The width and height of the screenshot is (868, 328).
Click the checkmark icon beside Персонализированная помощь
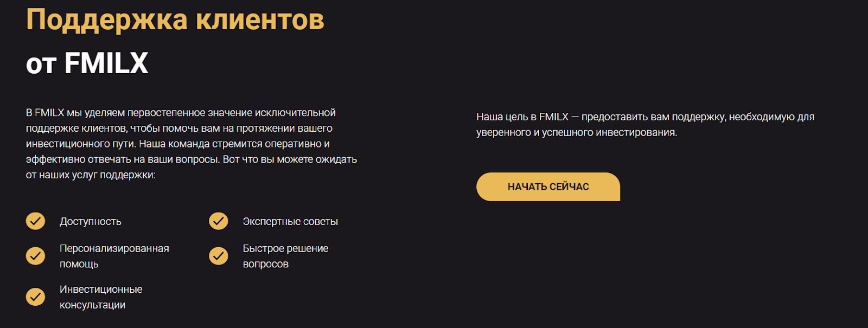pyautogui.click(x=36, y=255)
